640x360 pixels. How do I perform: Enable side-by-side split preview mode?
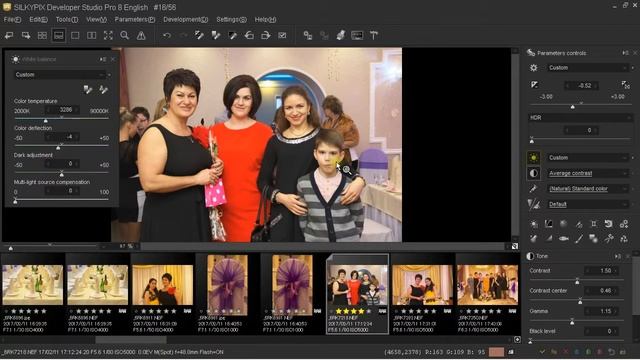pos(91,36)
